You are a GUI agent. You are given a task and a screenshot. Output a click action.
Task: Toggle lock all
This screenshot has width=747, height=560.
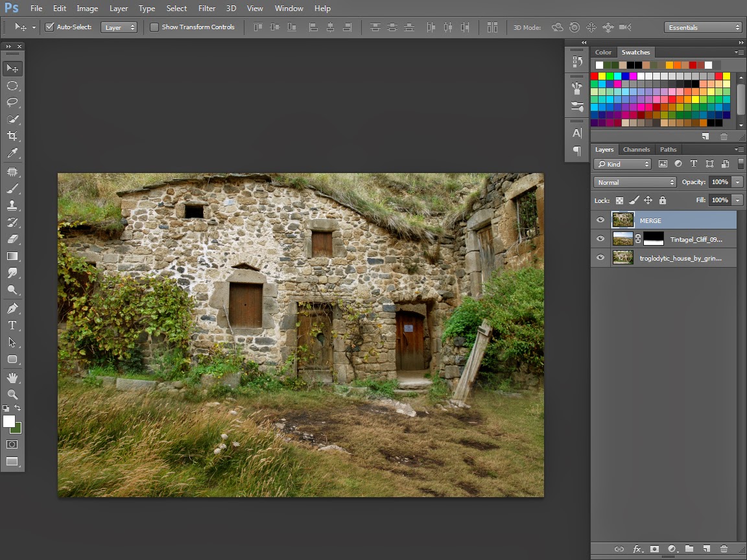click(x=663, y=200)
